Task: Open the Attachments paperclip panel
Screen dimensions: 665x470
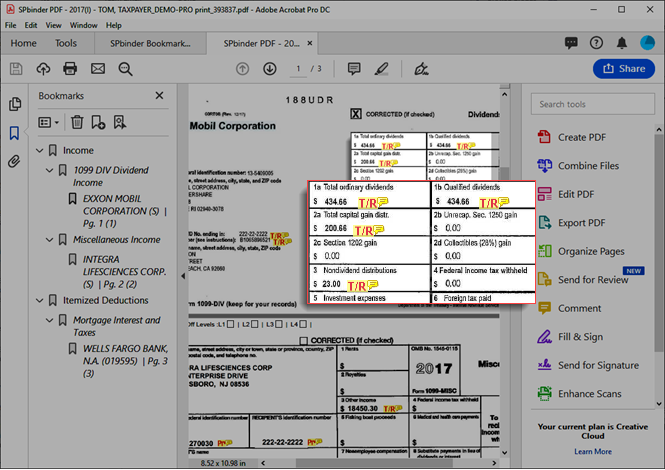Action: click(x=14, y=161)
